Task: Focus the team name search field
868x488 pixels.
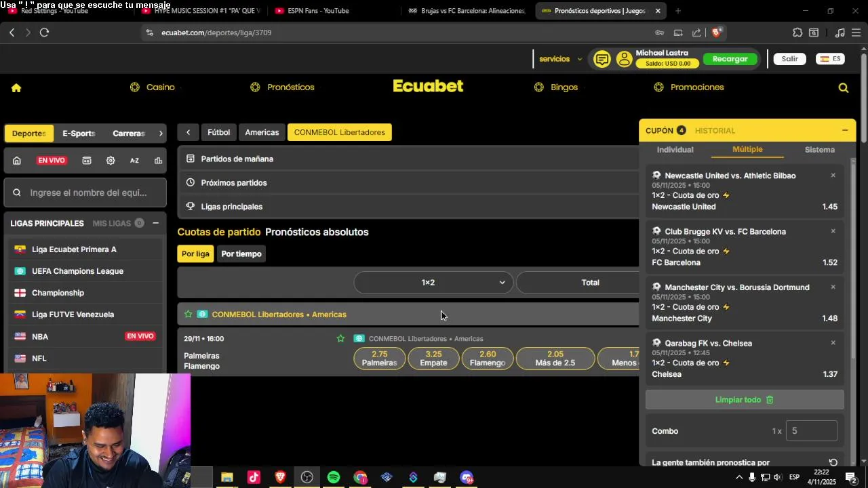Action: click(x=85, y=192)
